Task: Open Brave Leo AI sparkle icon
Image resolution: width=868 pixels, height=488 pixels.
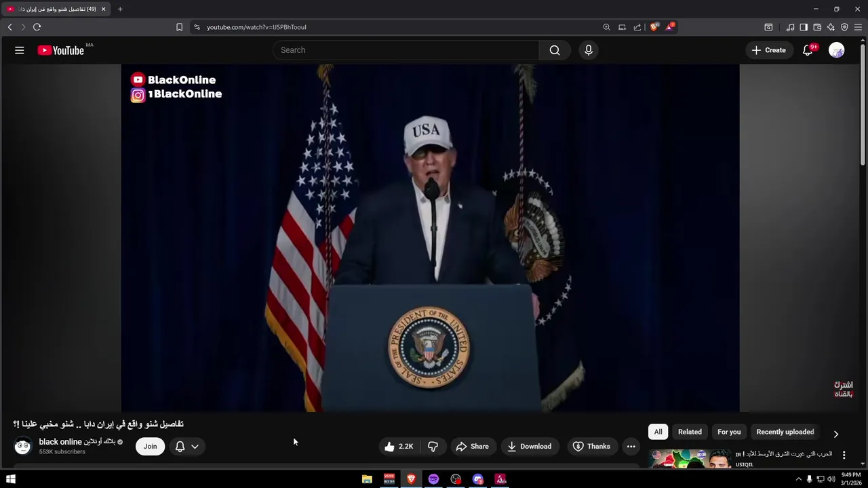Action: (831, 27)
